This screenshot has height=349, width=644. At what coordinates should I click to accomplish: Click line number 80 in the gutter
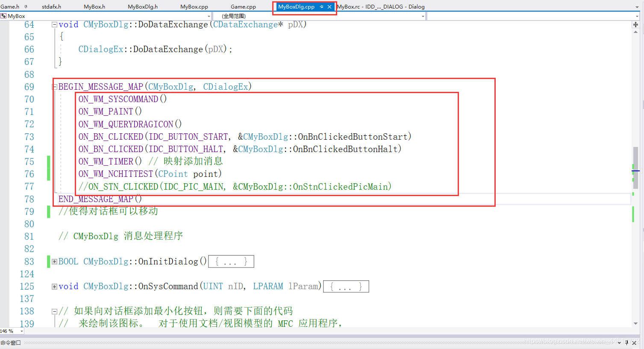point(29,224)
